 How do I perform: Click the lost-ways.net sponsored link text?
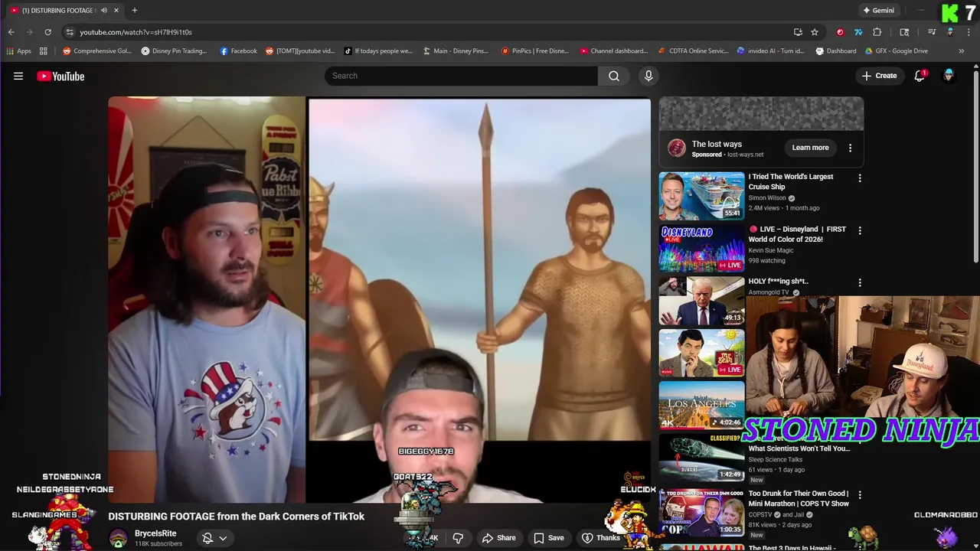(745, 155)
